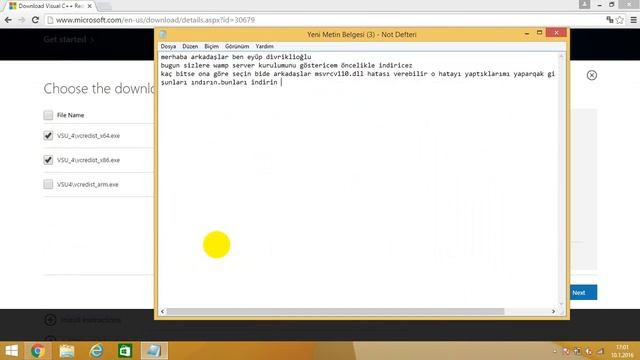Click the VSU_4\vcredist_x86.exe file name

[89, 160]
